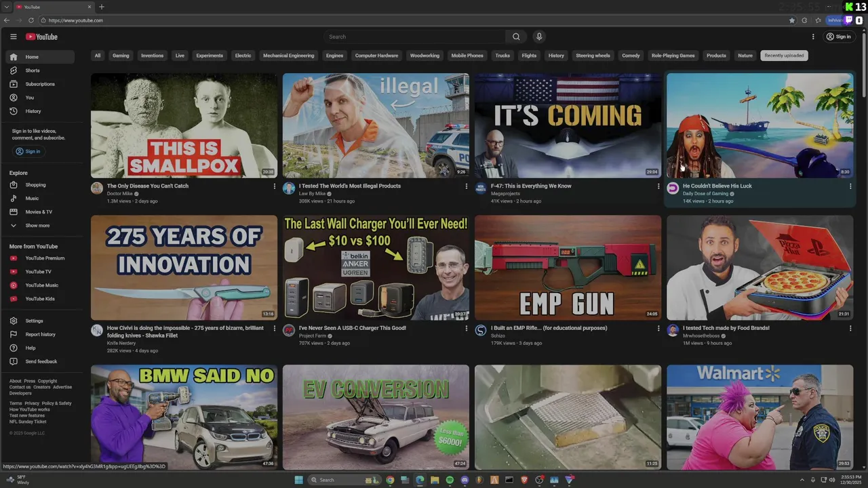Open options menu for The Only Disease video

pyautogui.click(x=275, y=186)
